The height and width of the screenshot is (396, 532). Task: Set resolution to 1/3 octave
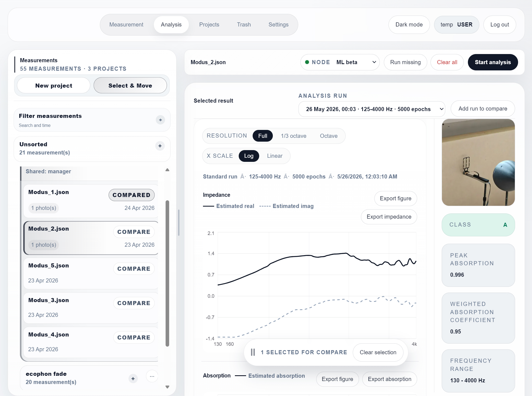click(294, 136)
